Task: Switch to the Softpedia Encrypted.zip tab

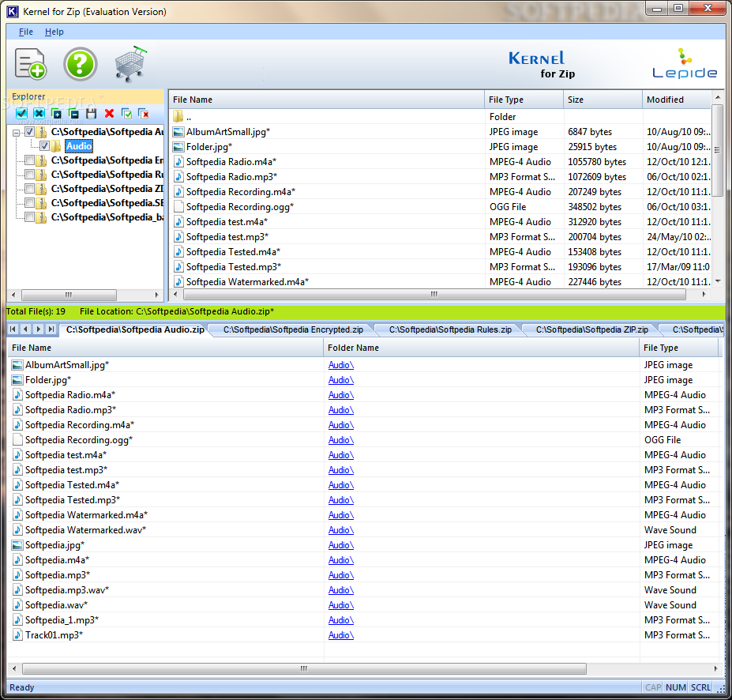Action: click(x=293, y=329)
